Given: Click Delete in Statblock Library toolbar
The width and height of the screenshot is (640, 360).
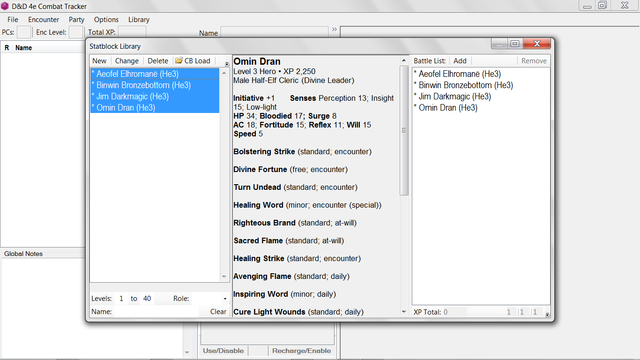Looking at the screenshot, I should [x=158, y=61].
